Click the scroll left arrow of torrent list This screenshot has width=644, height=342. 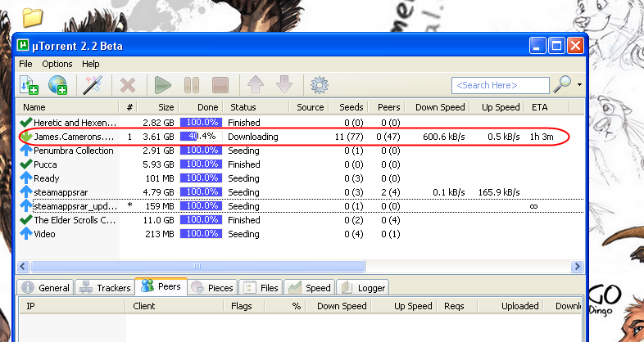(23, 266)
